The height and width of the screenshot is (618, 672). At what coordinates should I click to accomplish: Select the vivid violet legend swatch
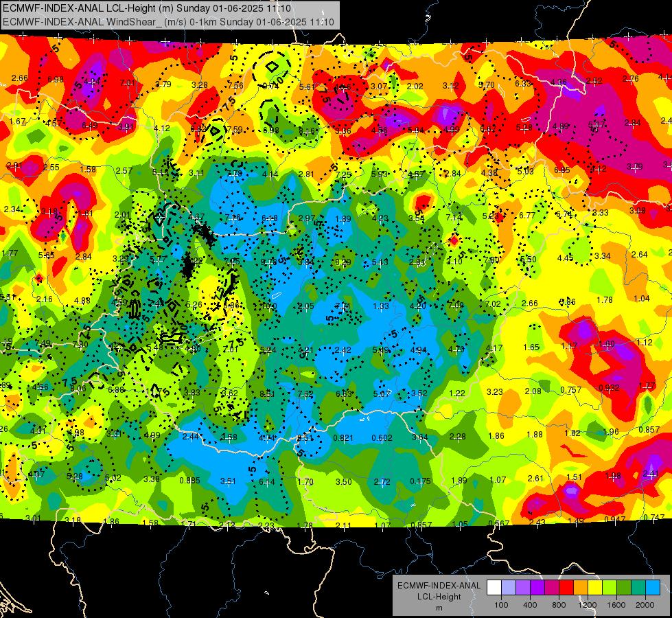[x=537, y=588]
